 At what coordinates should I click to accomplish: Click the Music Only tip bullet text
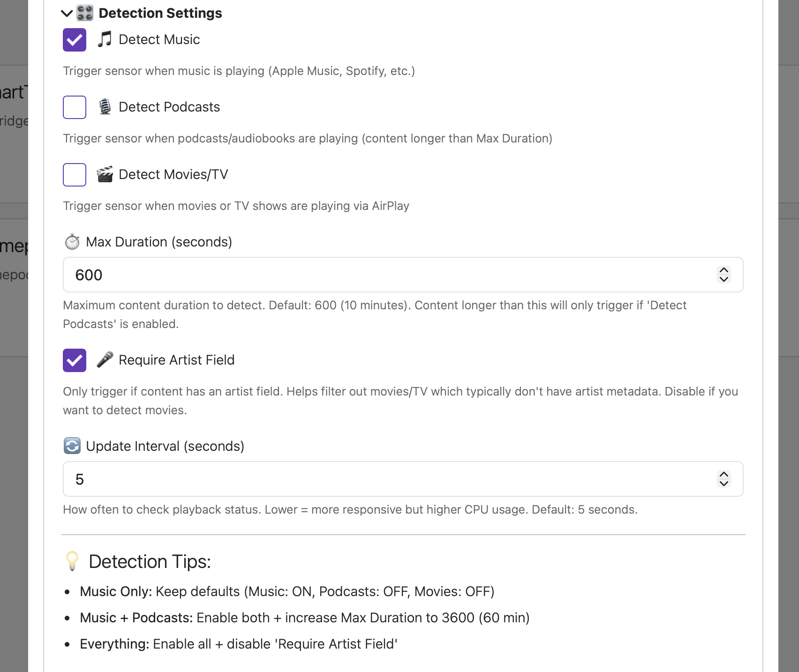pos(287,591)
